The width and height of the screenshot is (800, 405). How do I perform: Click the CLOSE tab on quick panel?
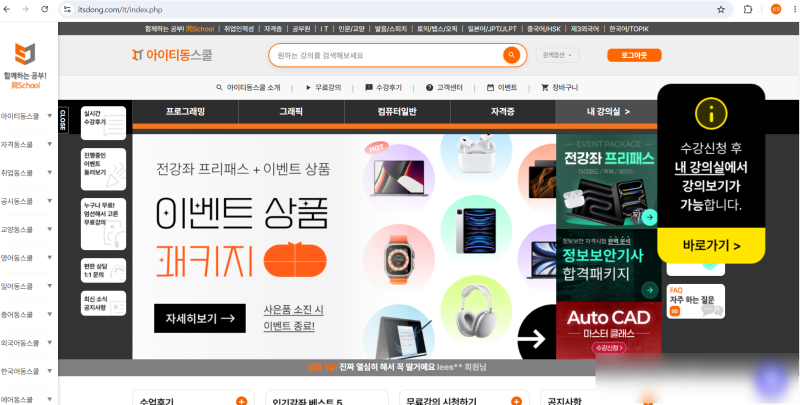pyautogui.click(x=62, y=120)
